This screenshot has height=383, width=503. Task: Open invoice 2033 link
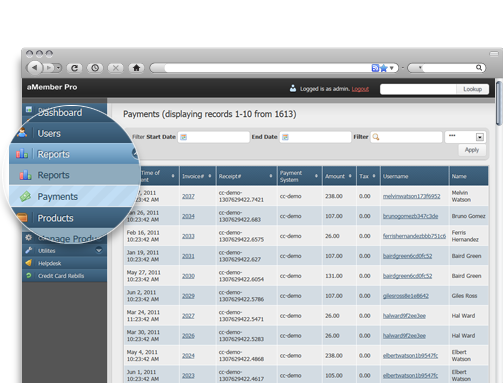point(188,236)
